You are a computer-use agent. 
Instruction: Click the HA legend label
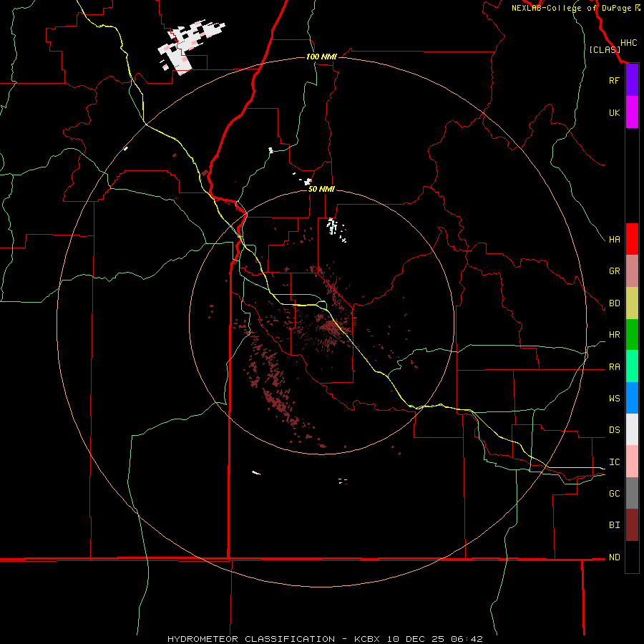tap(614, 239)
